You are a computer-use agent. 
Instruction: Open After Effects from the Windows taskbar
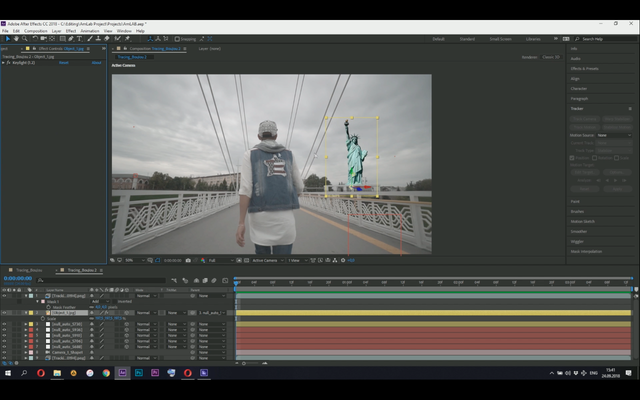(122, 372)
